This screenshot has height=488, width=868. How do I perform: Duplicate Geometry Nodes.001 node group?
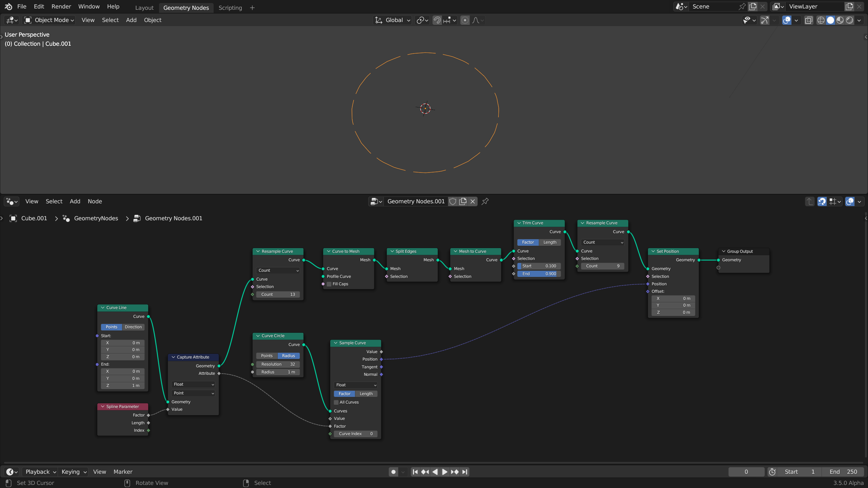click(463, 201)
